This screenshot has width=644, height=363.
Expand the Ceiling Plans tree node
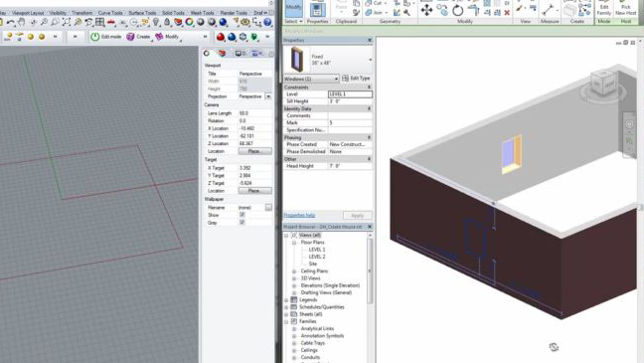point(294,272)
